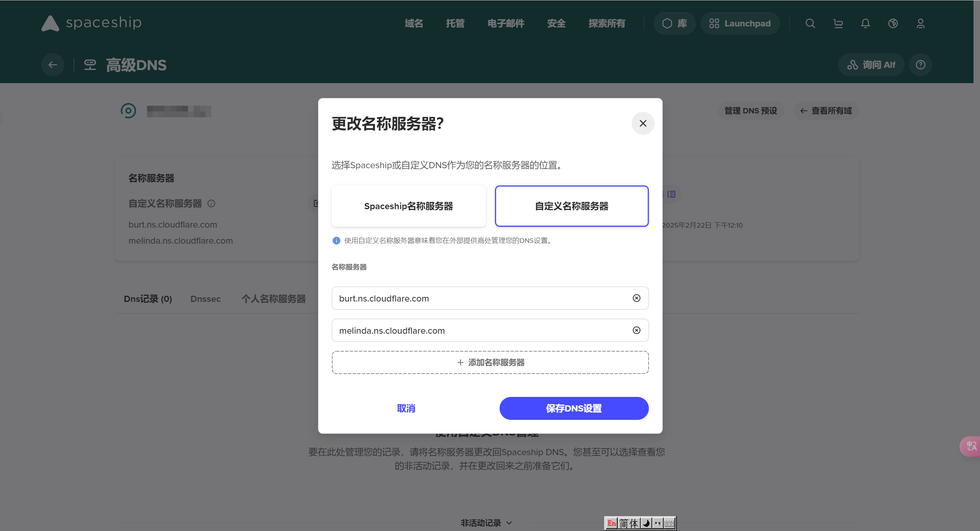
Task: Click the help question mark icon
Action: (921, 65)
